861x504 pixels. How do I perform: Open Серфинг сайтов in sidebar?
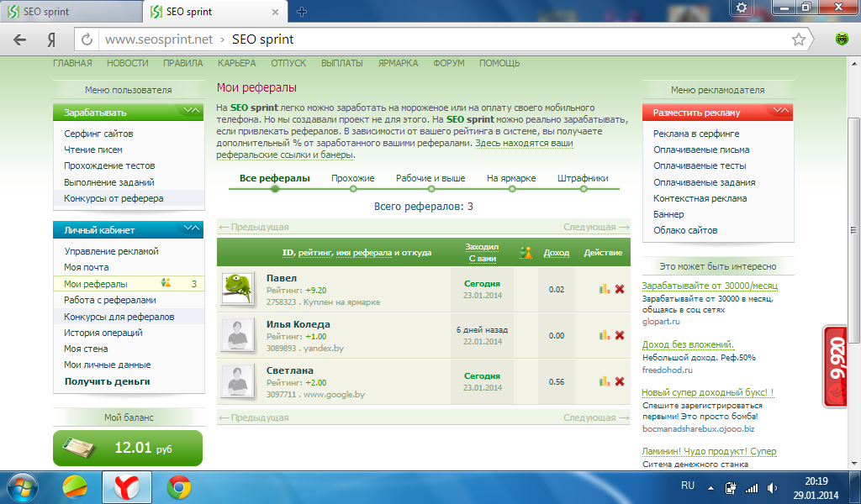tap(98, 134)
